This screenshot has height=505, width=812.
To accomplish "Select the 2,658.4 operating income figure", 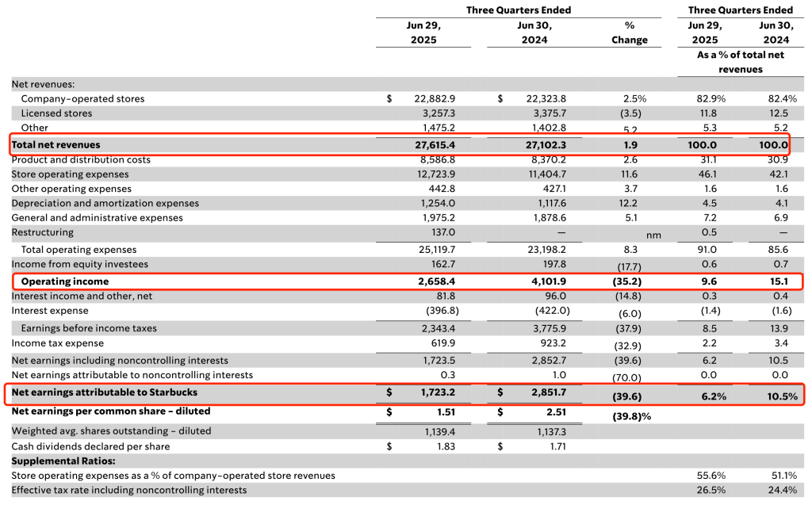I will [437, 281].
